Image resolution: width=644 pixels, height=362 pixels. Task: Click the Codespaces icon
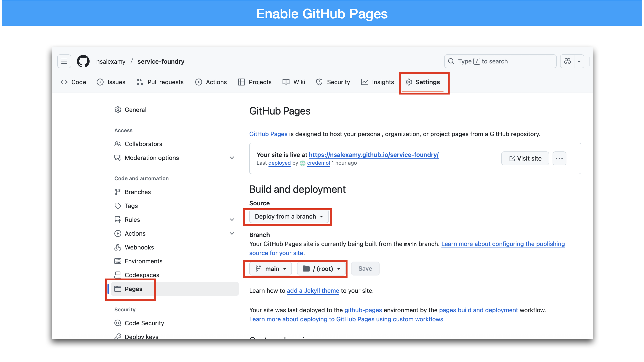point(118,275)
